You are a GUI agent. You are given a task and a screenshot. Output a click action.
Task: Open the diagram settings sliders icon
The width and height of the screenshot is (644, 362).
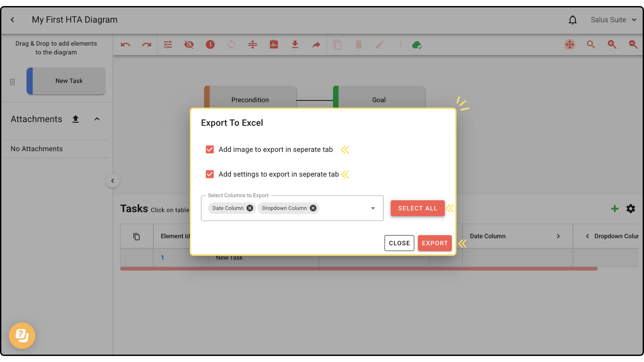(x=168, y=45)
